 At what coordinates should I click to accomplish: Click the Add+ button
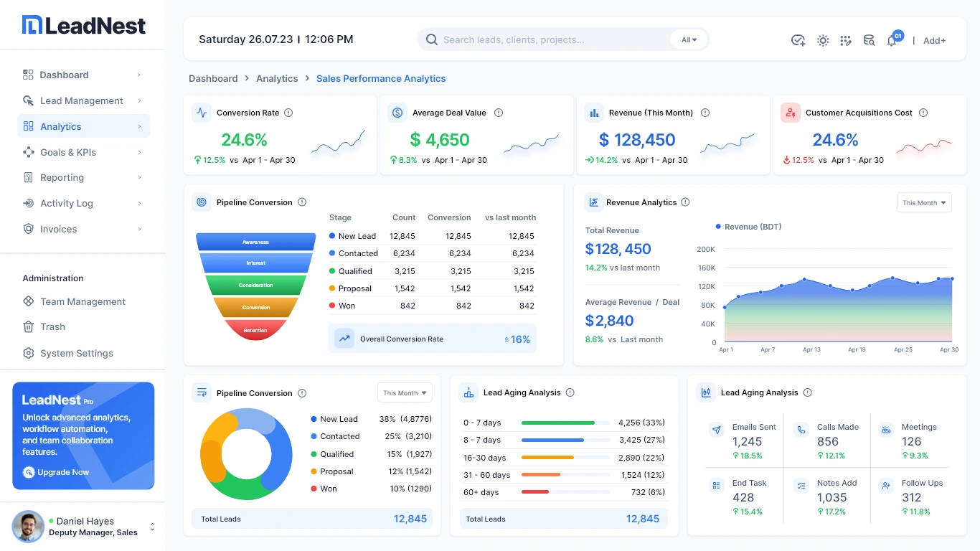click(x=934, y=41)
